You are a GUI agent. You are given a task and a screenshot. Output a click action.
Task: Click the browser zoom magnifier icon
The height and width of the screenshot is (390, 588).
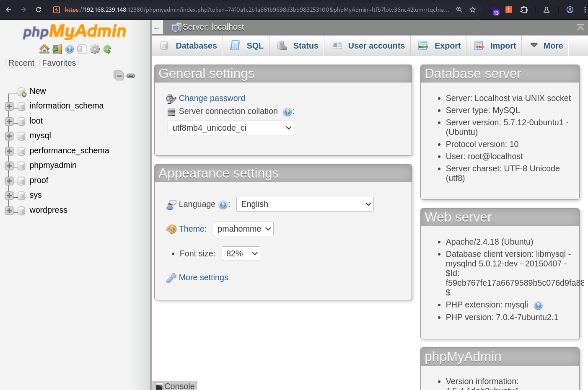click(459, 10)
